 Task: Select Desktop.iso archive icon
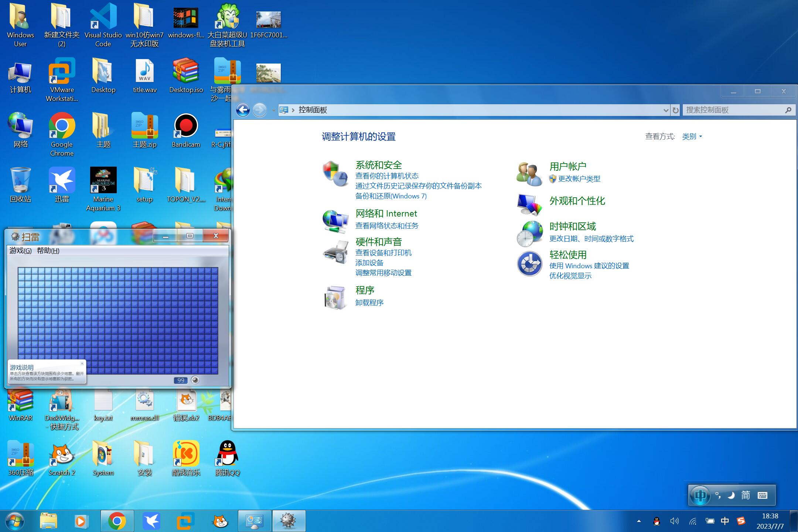[186, 75]
